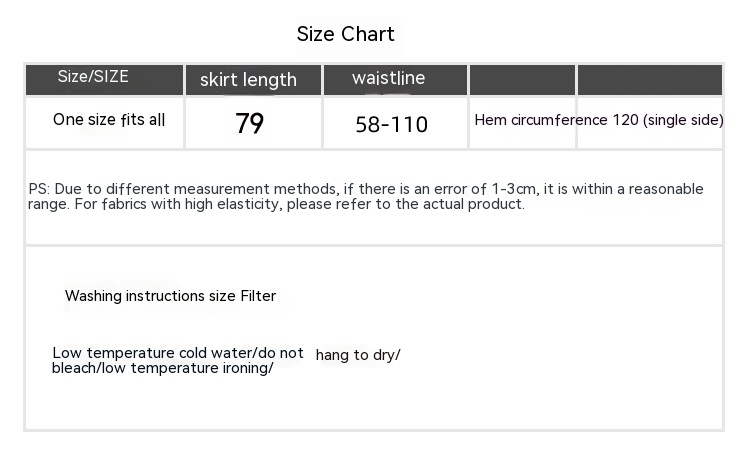Click the skirt length value 79
The width and height of the screenshot is (750, 452).
249,124
